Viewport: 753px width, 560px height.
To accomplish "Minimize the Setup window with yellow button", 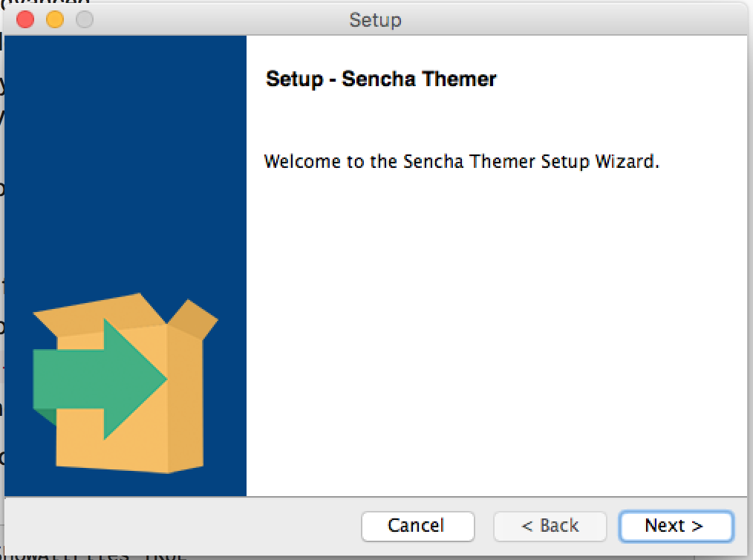I will click(x=55, y=19).
